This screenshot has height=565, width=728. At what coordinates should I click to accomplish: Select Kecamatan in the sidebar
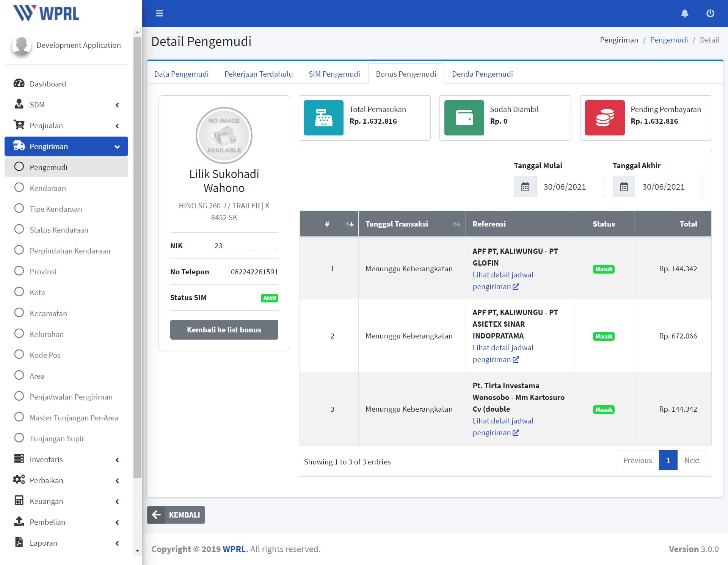[66, 313]
